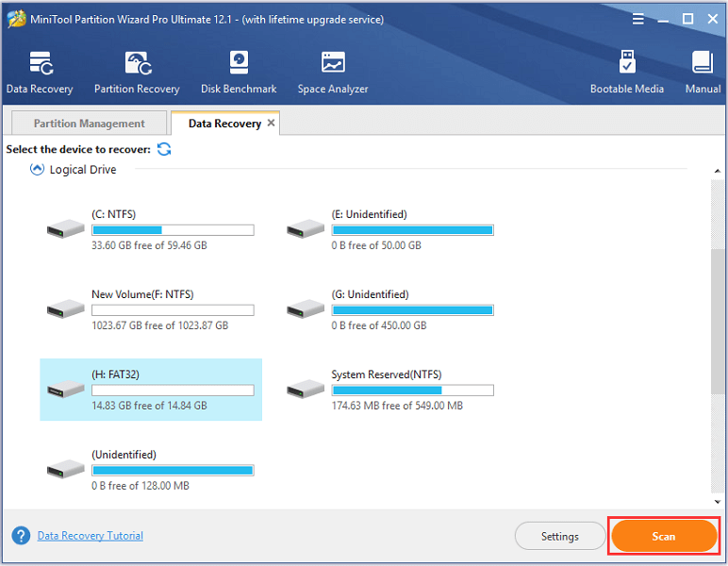Click the C: drive usage bar
Screen dimensions: 728x566
pos(173,230)
